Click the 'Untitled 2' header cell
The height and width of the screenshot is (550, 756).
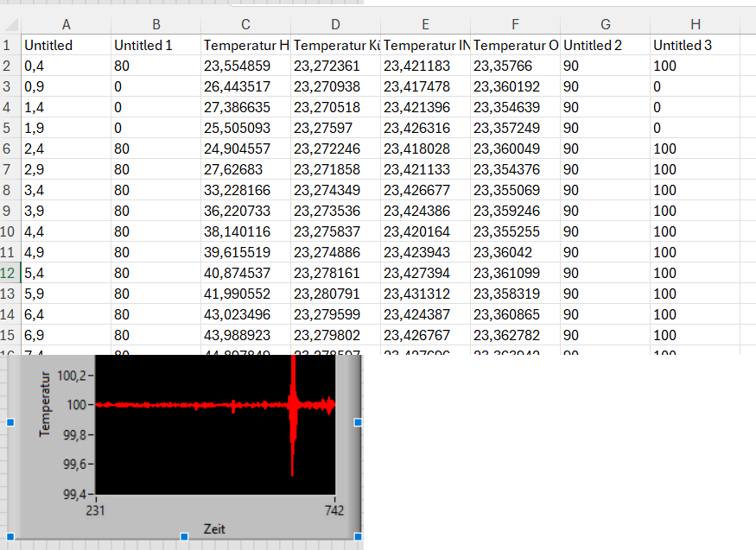pos(605,45)
